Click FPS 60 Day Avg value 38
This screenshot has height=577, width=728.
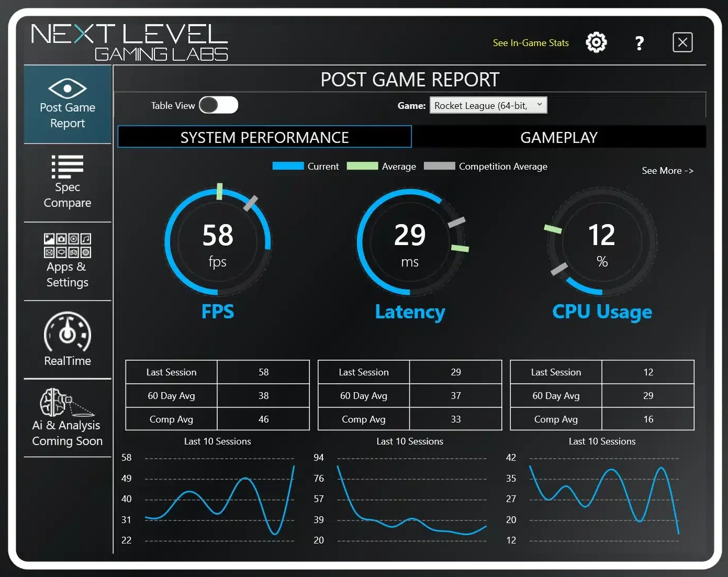tap(263, 396)
